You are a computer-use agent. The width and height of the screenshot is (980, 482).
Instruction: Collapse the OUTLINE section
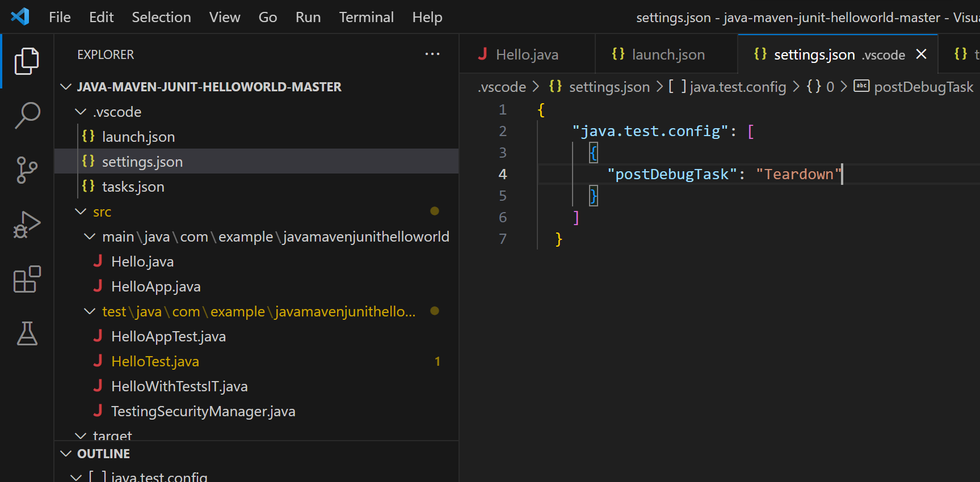(66, 454)
